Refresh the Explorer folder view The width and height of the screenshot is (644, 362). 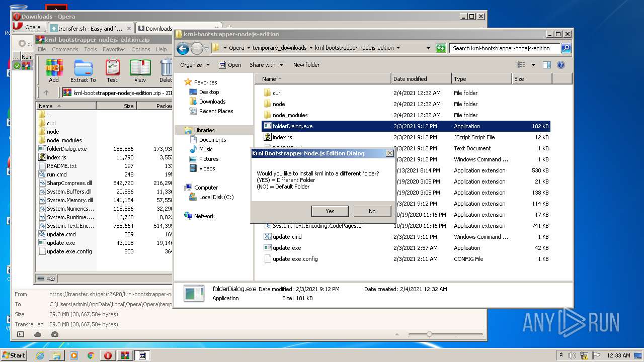pyautogui.click(x=441, y=48)
